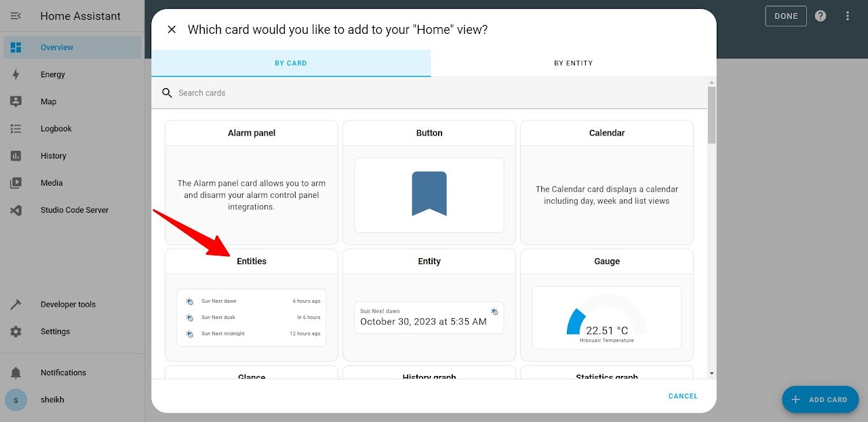Viewport: 868px width, 422px height.
Task: Pick the Entities card title
Action: (252, 261)
